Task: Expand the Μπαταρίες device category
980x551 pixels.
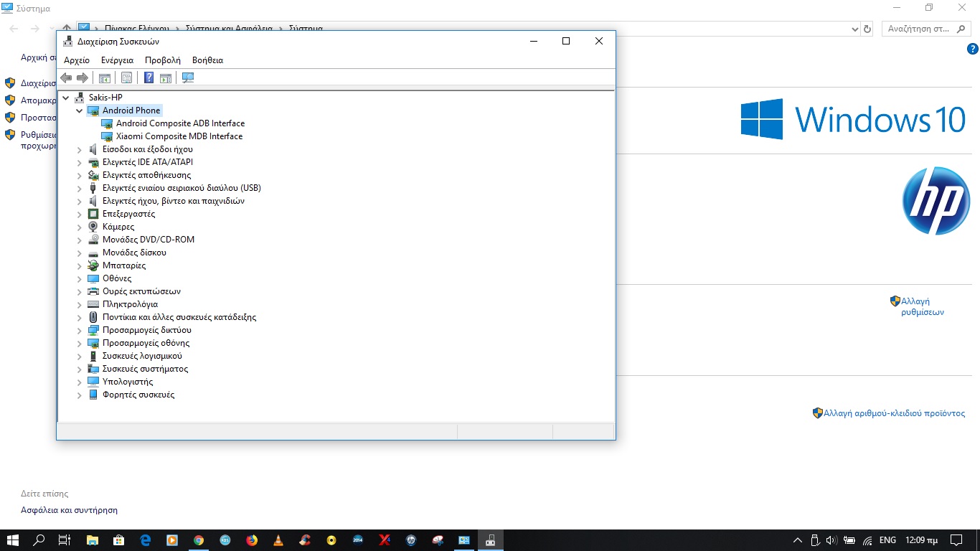Action: (x=80, y=265)
